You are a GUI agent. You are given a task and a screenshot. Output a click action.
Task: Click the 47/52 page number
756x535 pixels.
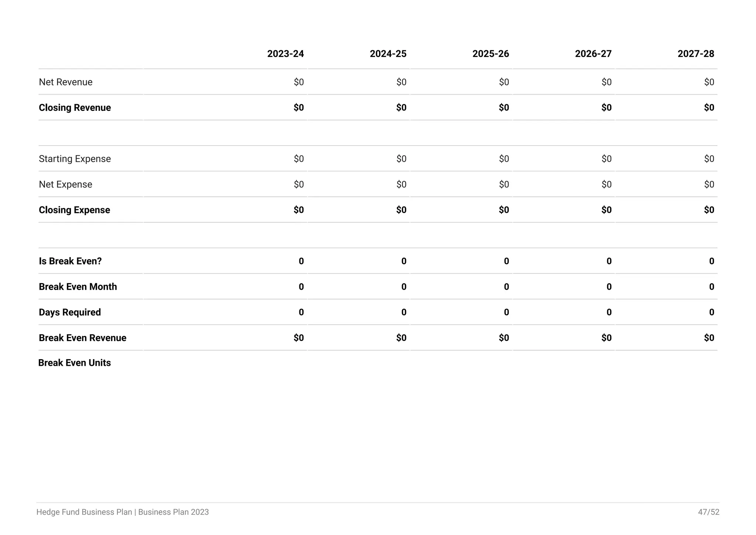[709, 512]
